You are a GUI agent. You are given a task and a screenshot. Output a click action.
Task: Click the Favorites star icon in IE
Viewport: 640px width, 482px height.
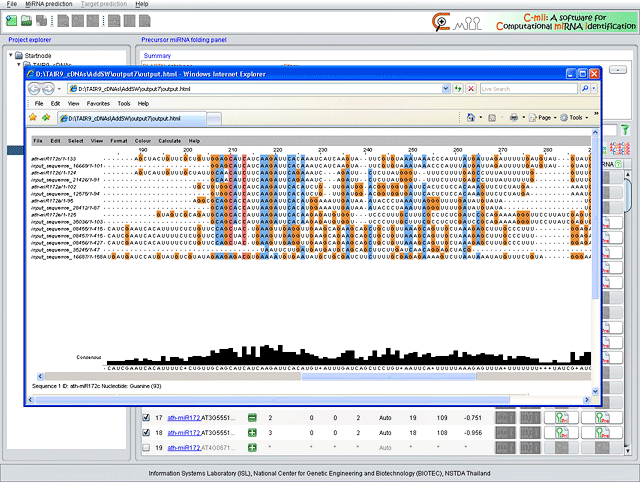tap(33, 118)
